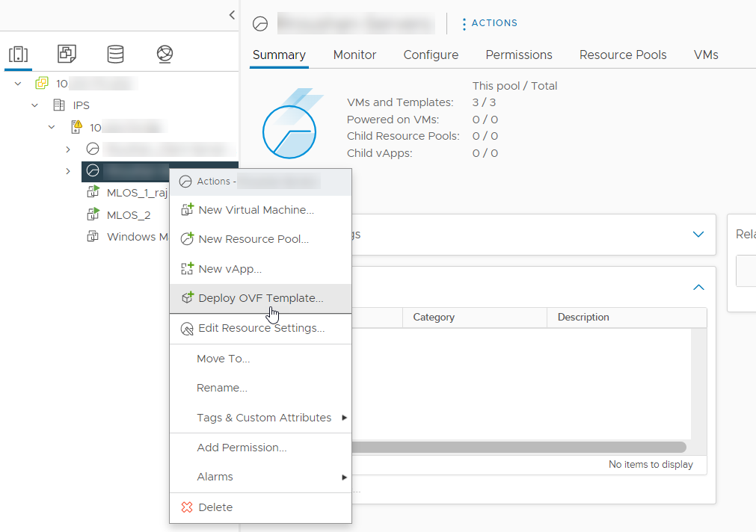This screenshot has height=532, width=756.
Task: Click the host warning icon in tree
Action: point(77,127)
